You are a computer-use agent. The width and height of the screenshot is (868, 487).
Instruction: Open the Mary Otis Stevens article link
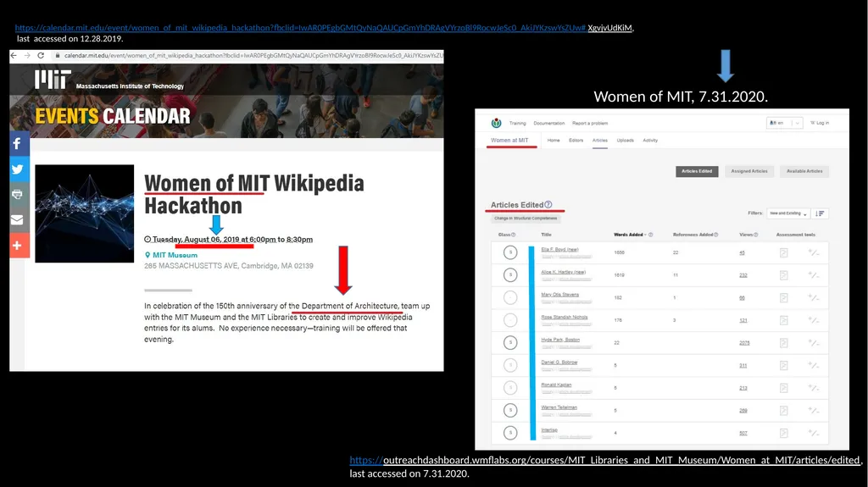click(x=559, y=295)
